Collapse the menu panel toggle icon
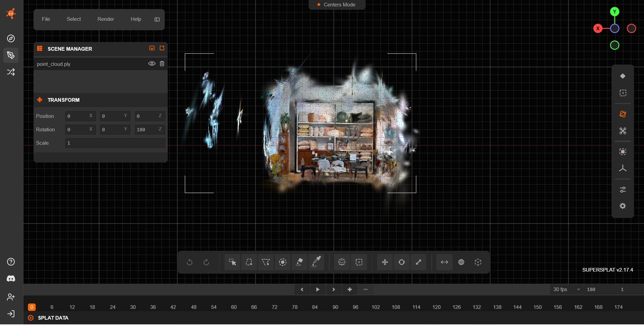This screenshot has width=644, height=325. [x=157, y=19]
